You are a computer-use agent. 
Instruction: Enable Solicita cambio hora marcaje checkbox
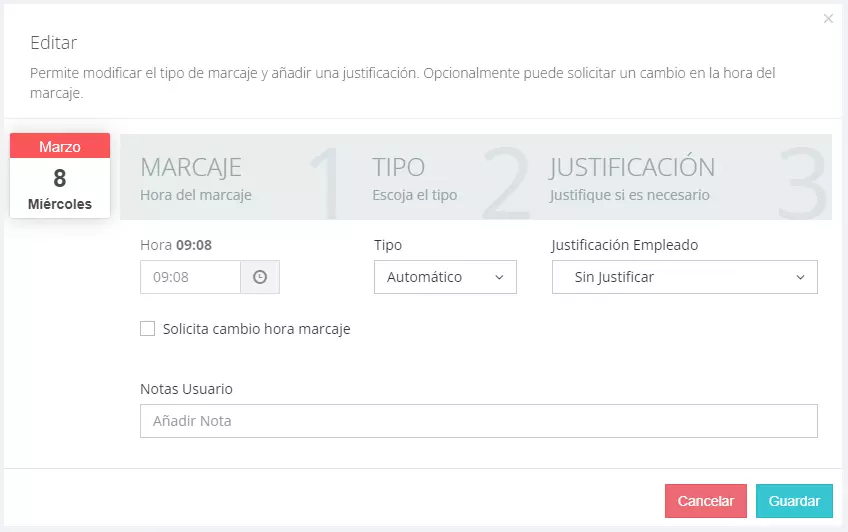(x=148, y=329)
